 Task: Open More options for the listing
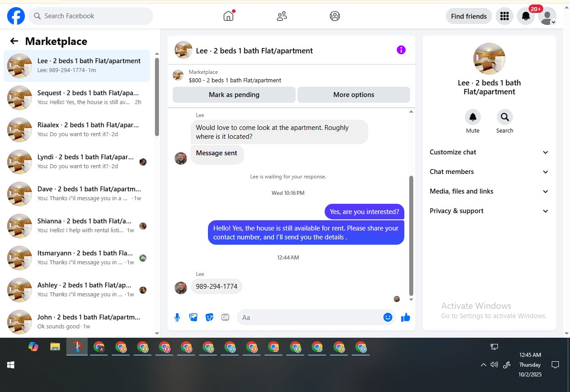point(354,95)
